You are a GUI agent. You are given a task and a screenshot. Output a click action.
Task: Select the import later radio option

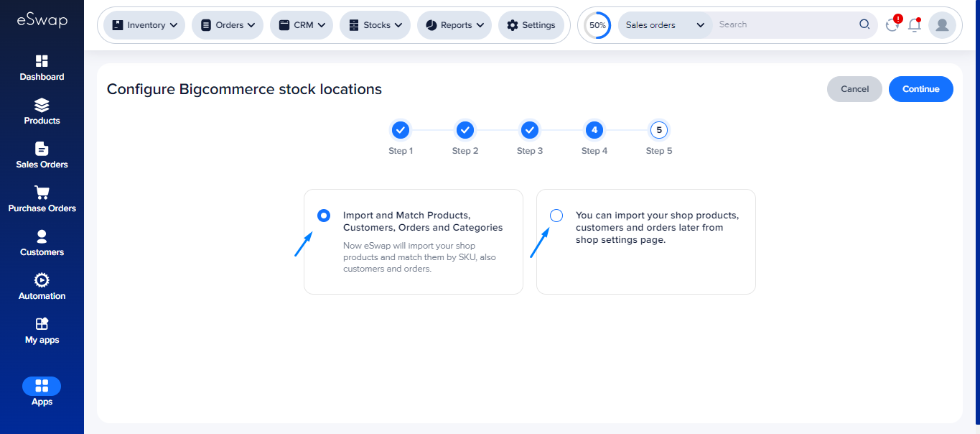pyautogui.click(x=556, y=216)
